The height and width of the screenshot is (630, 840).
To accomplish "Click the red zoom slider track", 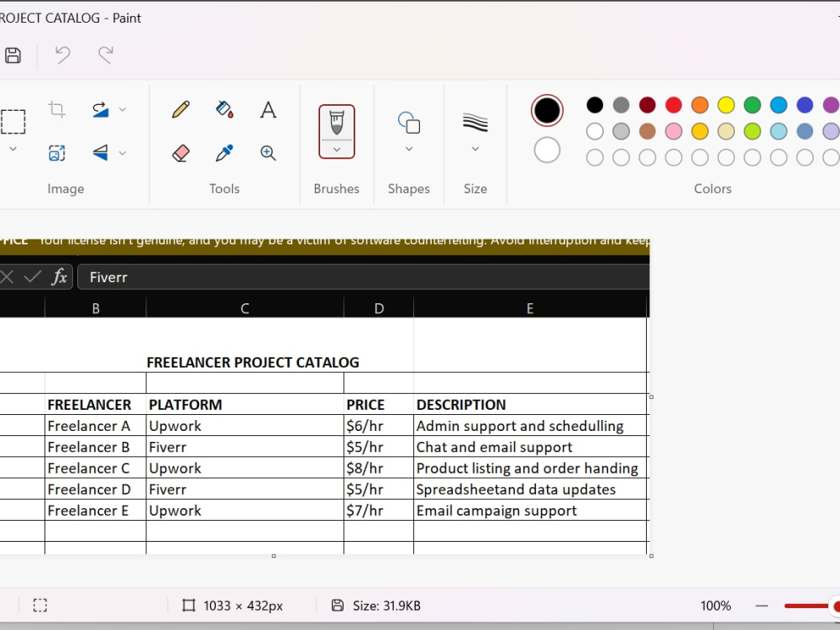I will 806,606.
